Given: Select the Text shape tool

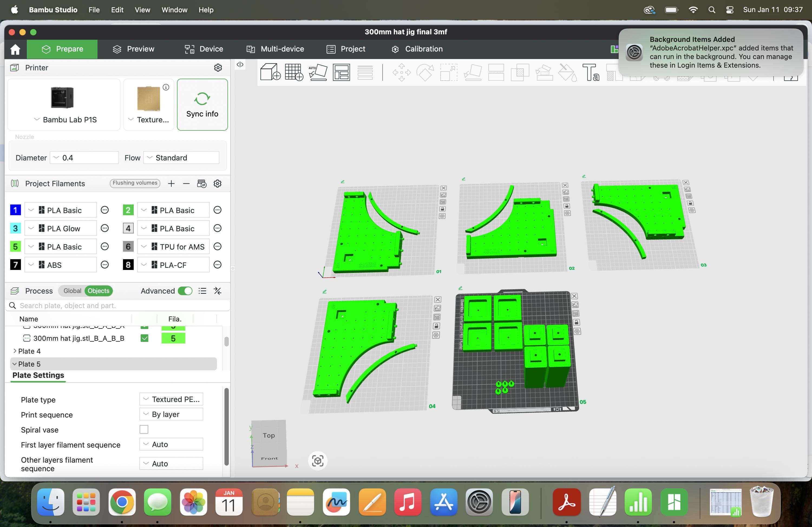Looking at the screenshot, I should pyautogui.click(x=591, y=72).
